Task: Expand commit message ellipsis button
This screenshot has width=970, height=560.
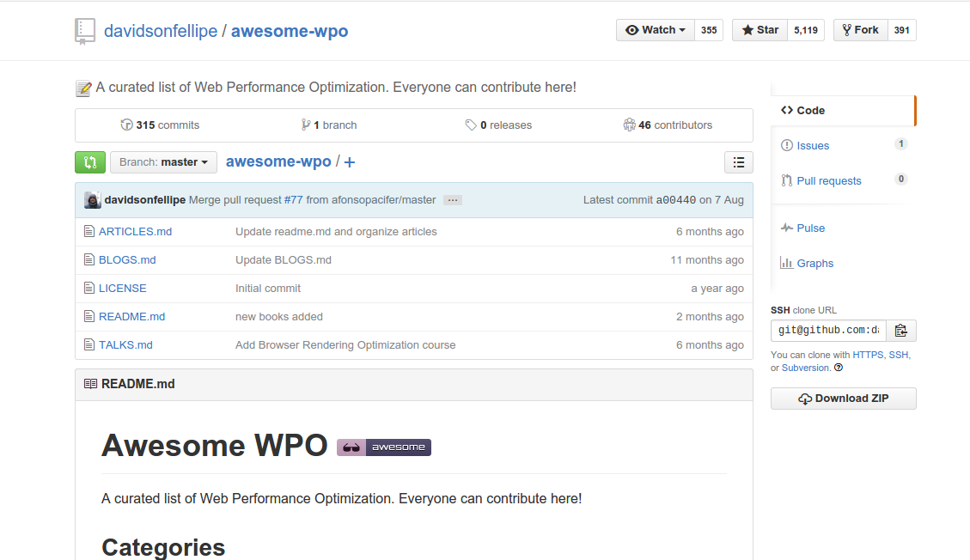Action: [x=453, y=199]
